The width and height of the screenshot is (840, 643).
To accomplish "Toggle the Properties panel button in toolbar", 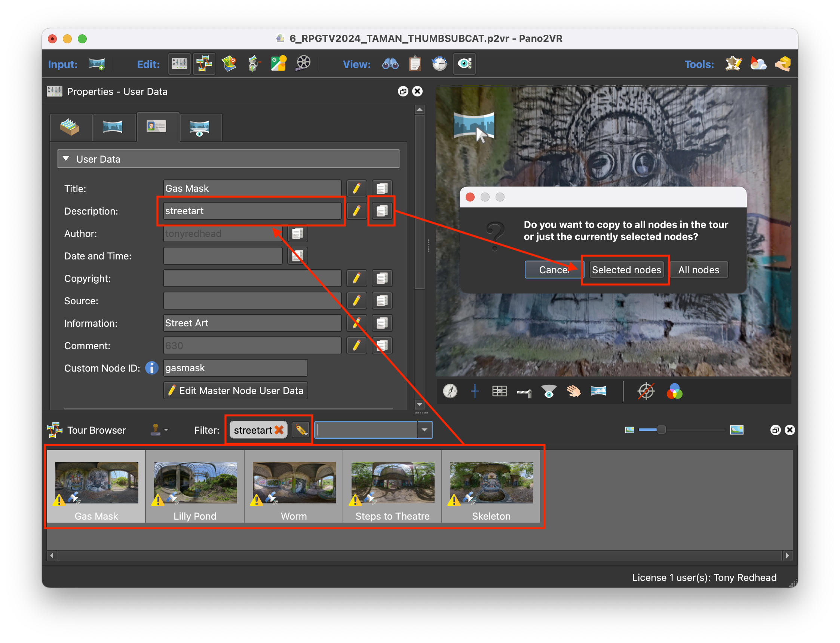I will click(179, 64).
